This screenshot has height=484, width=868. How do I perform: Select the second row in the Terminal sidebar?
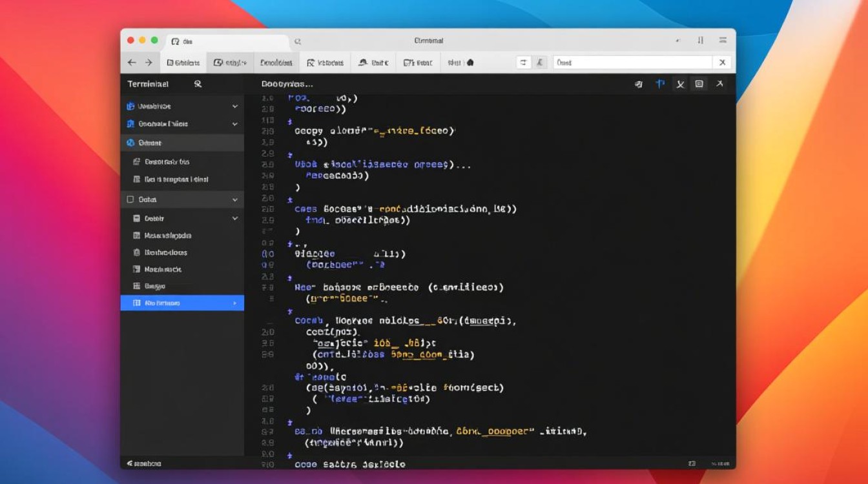coord(182,124)
